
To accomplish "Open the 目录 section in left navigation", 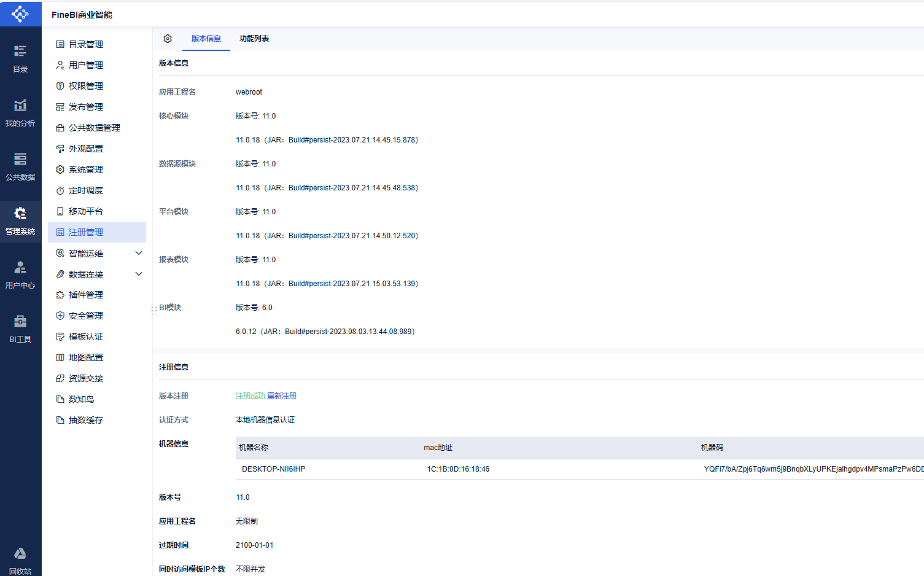I will click(20, 59).
